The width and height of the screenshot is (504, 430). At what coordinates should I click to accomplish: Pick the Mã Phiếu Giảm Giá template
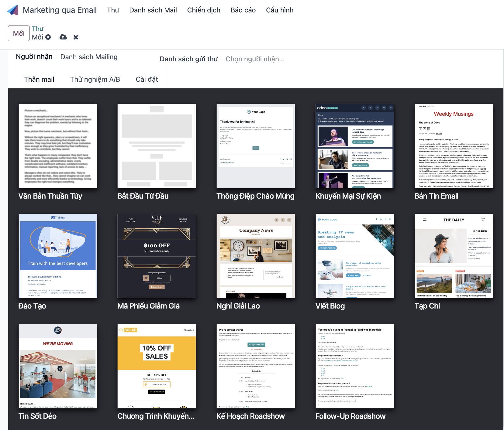pos(157,256)
